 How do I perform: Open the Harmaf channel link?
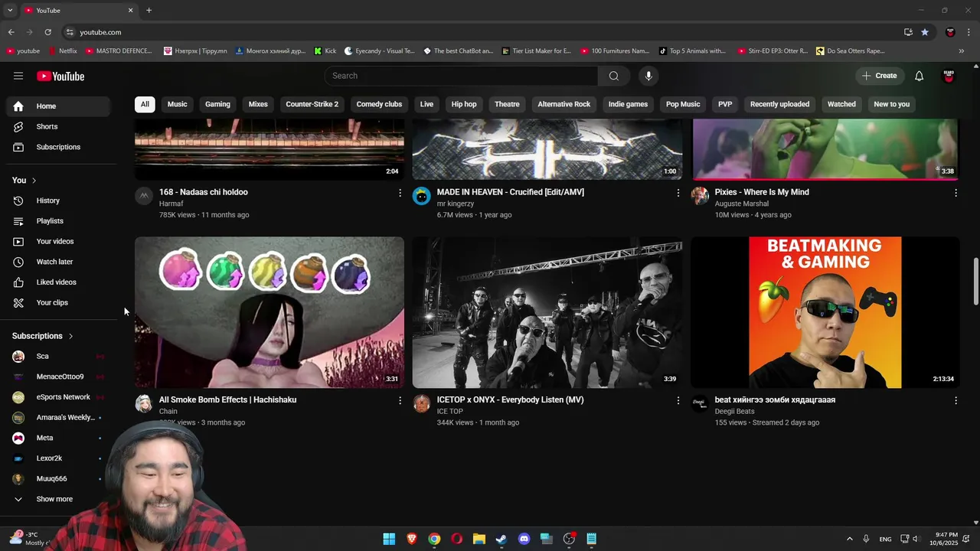171,204
